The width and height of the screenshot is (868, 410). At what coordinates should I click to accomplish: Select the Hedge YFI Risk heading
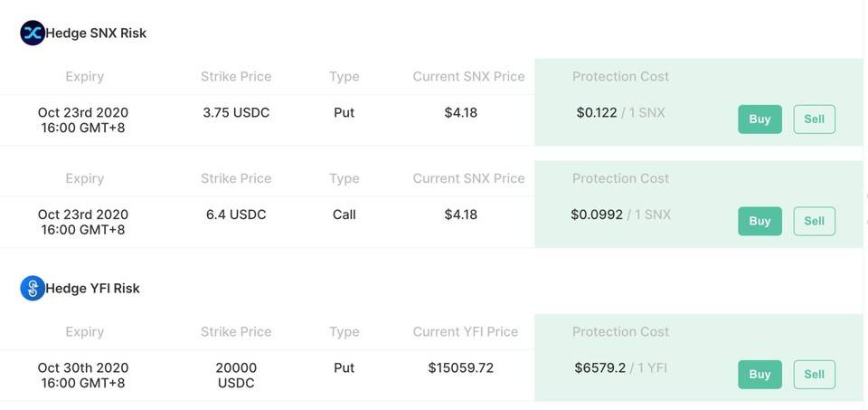click(x=92, y=289)
